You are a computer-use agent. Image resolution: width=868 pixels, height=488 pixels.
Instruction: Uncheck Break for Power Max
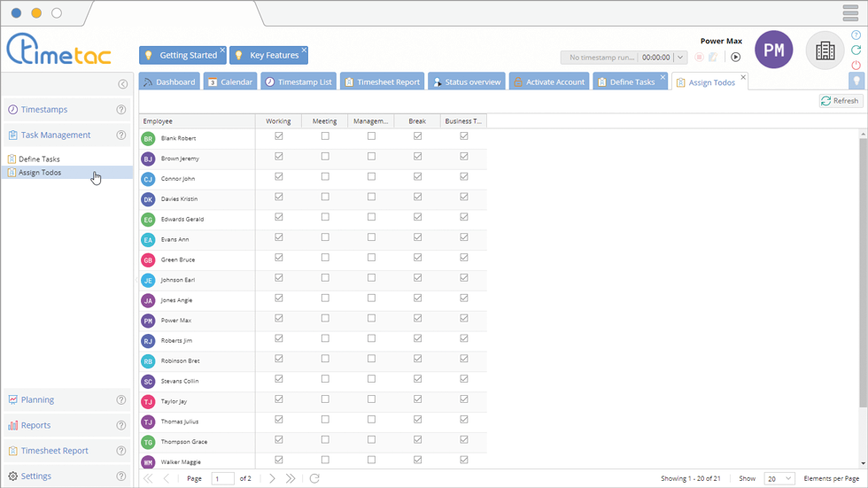pos(418,318)
